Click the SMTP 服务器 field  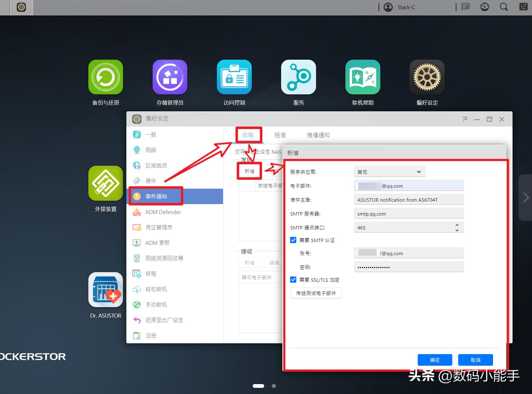(x=409, y=214)
